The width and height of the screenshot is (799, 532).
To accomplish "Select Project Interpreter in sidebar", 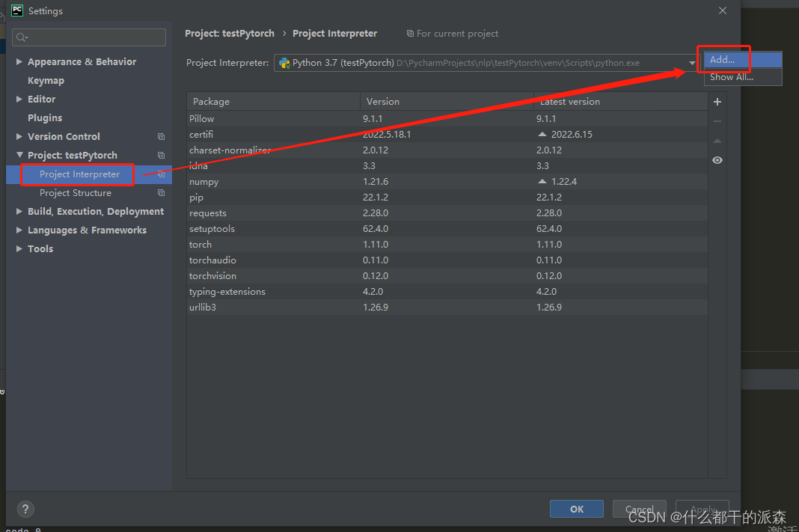I will click(79, 174).
